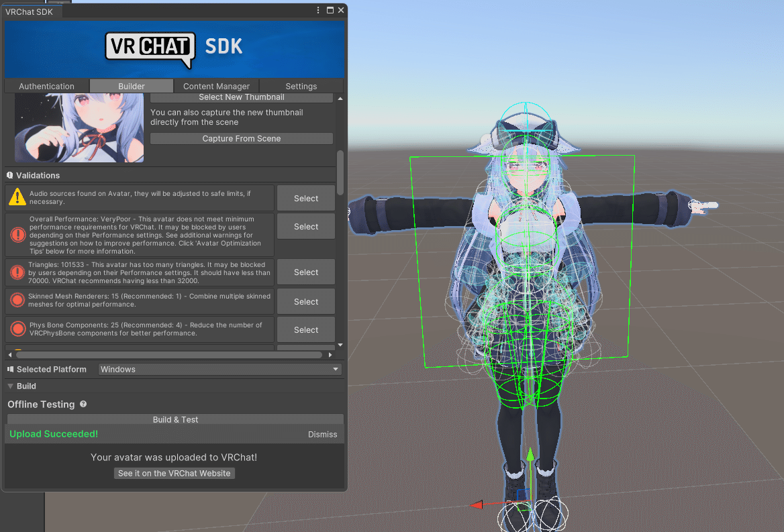Image resolution: width=784 pixels, height=532 pixels.
Task: Collapse the Build section triangle
Action: (11, 386)
